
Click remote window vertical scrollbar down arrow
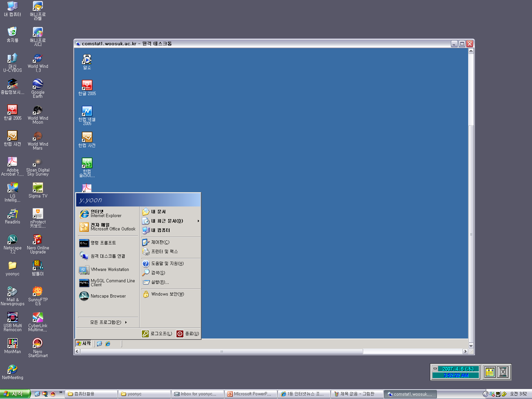click(x=471, y=346)
